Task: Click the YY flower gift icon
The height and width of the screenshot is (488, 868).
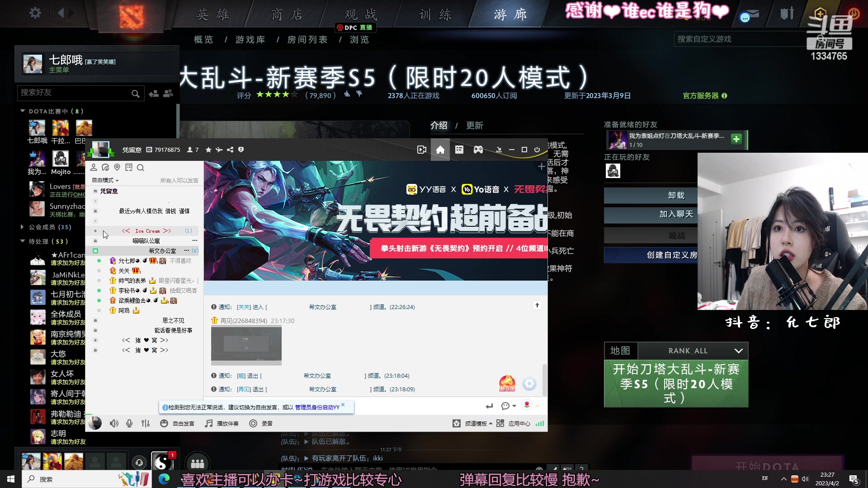Action: [527, 405]
